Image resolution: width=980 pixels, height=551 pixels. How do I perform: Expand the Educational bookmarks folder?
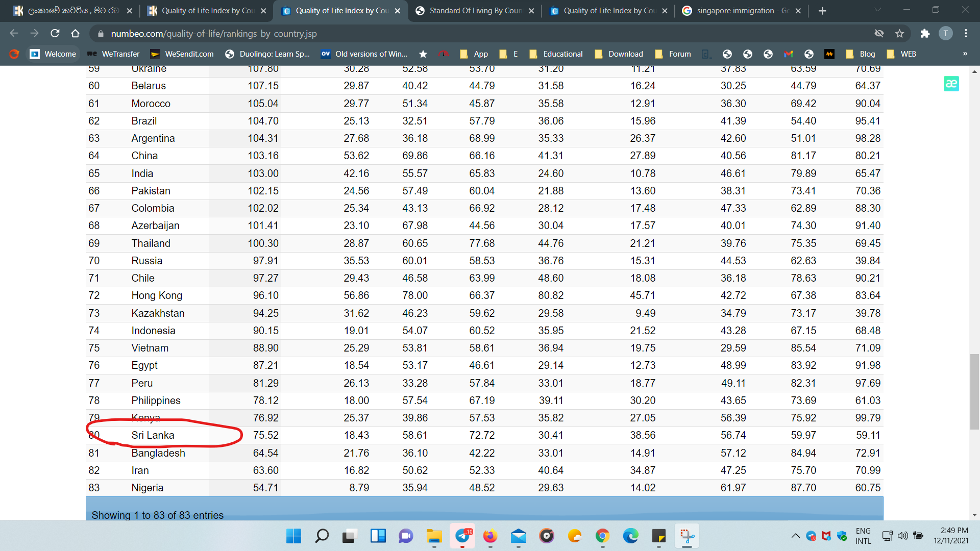coord(556,54)
